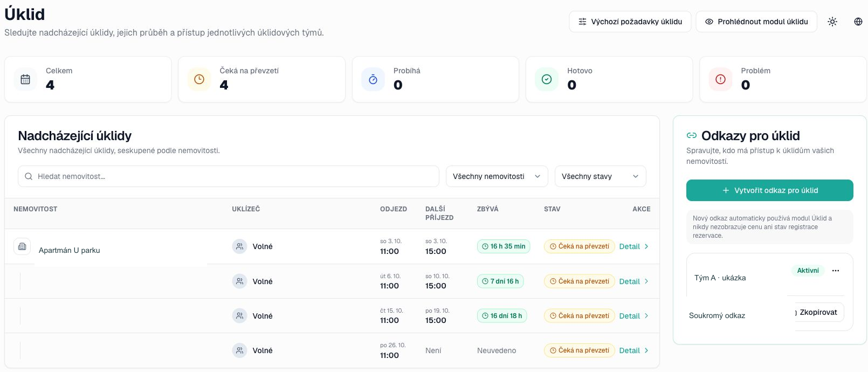Click the cleaner avatar icon for 6. 10. departure
868x372 pixels.
click(239, 281)
